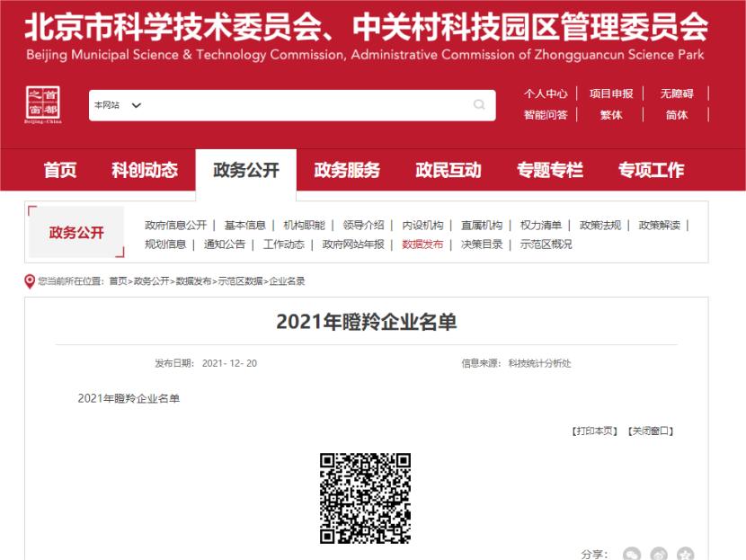Open the 2021年瞪羚企业名单 attachment link
The width and height of the screenshot is (746, 560).
pos(129,399)
